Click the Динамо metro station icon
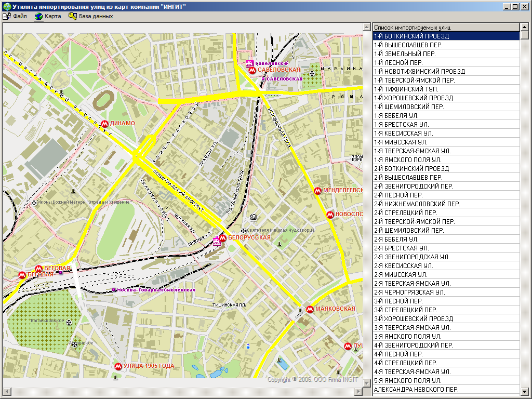This screenshot has height=399, width=532. (x=105, y=124)
